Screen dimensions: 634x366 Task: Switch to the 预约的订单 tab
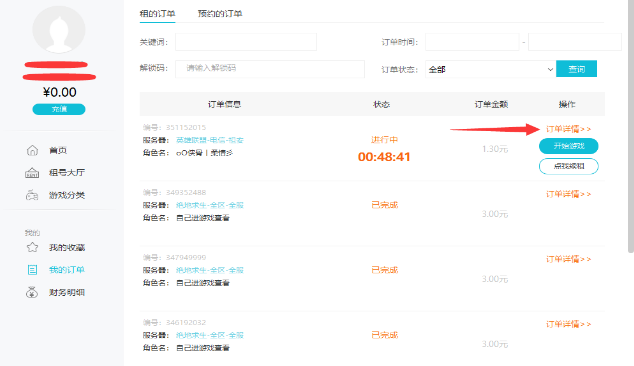tap(220, 14)
